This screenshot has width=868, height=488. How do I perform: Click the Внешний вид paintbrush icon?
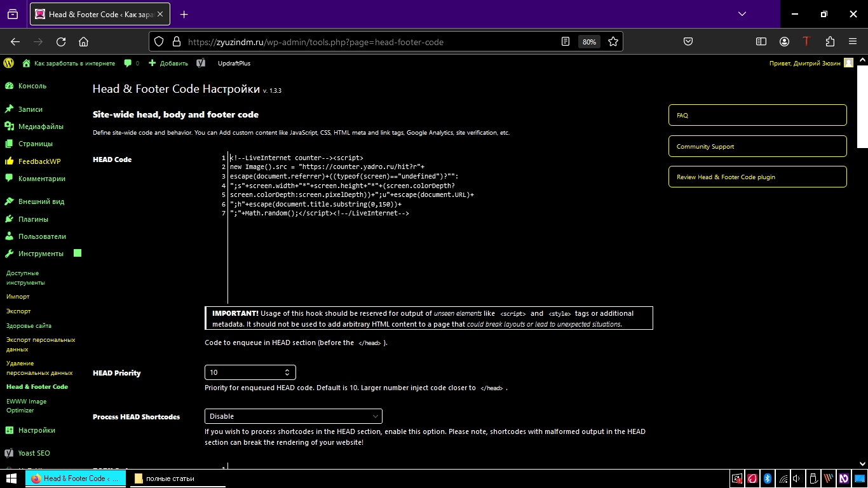(x=9, y=201)
